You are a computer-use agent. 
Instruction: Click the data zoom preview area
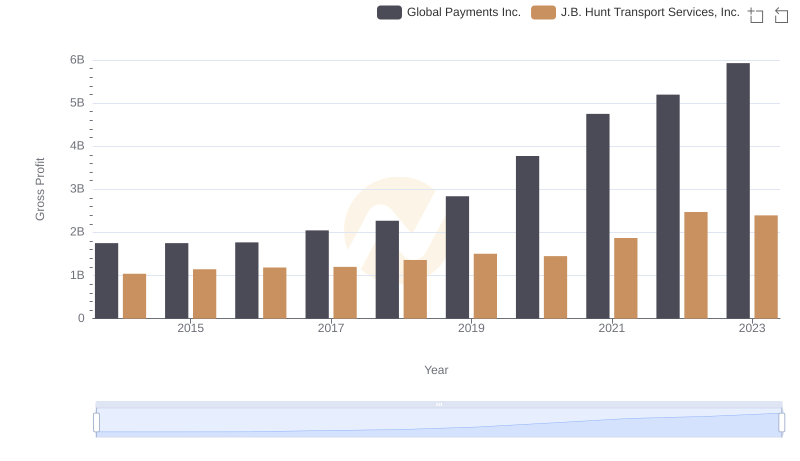click(439, 423)
